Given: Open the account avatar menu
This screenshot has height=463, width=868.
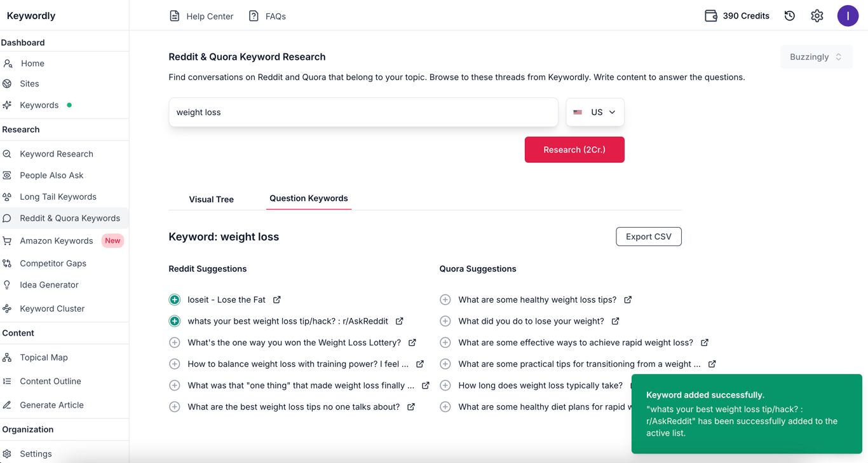Looking at the screenshot, I should tap(848, 15).
